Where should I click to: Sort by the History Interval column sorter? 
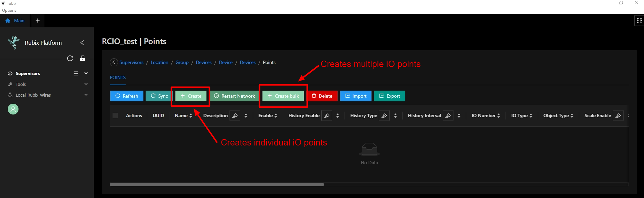[x=459, y=115]
